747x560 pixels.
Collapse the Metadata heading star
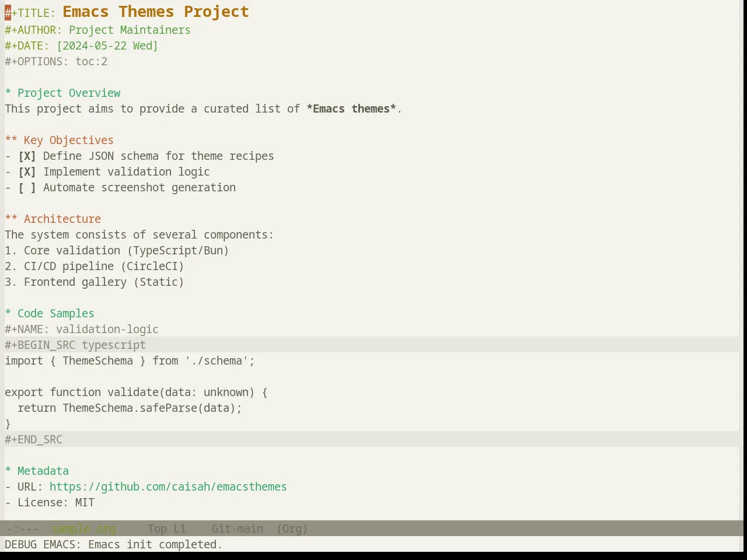click(8, 471)
